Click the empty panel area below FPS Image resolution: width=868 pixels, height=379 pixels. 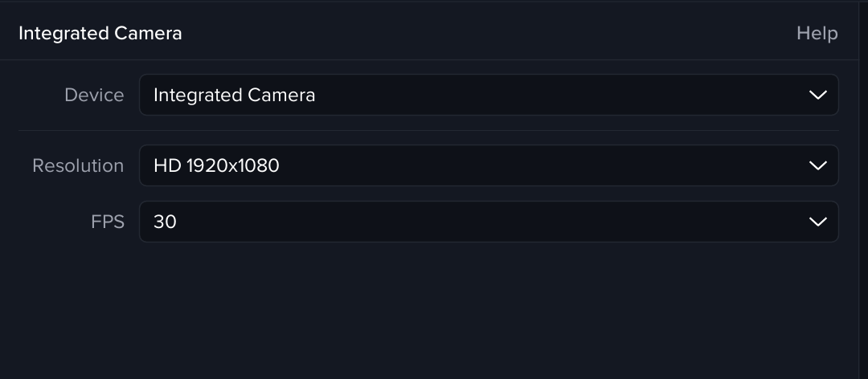click(x=434, y=313)
